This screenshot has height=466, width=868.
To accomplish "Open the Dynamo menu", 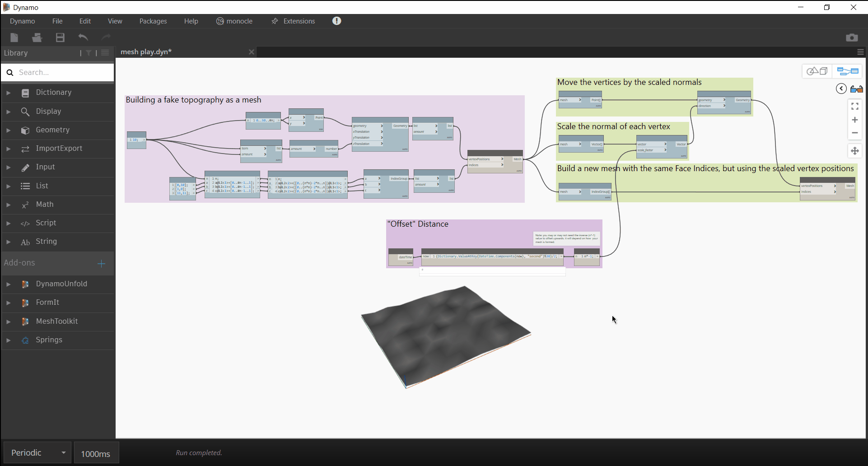I will pos(23,21).
